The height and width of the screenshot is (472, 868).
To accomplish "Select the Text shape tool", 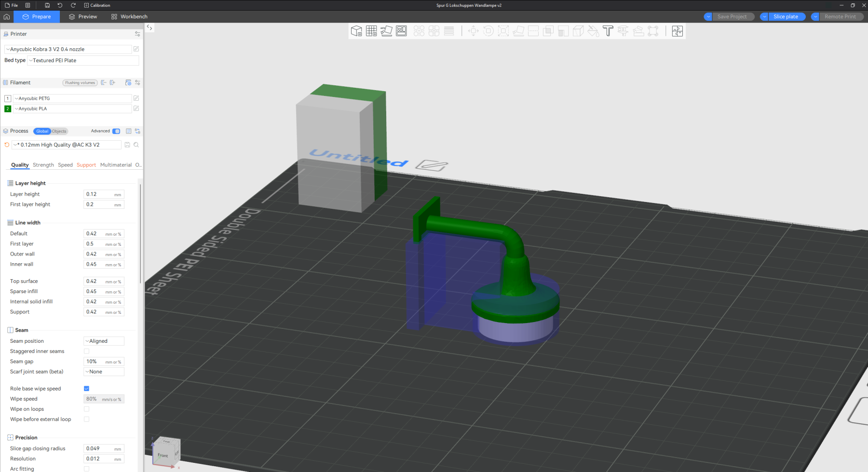I will pyautogui.click(x=608, y=31).
